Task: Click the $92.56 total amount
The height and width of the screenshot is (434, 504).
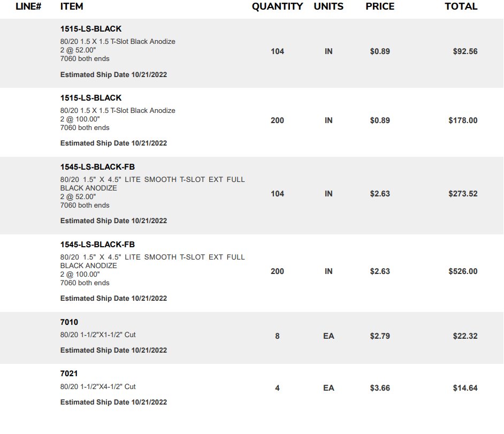Action: coord(465,51)
